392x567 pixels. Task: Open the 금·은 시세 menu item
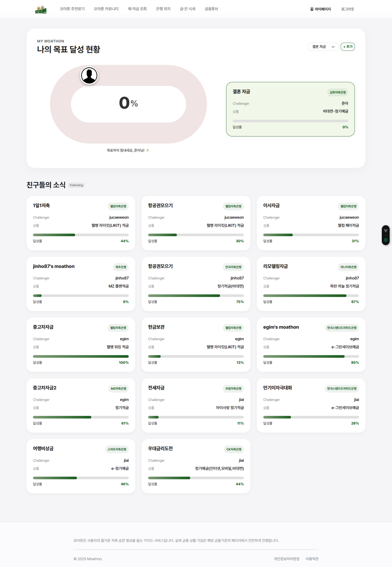[x=187, y=9]
